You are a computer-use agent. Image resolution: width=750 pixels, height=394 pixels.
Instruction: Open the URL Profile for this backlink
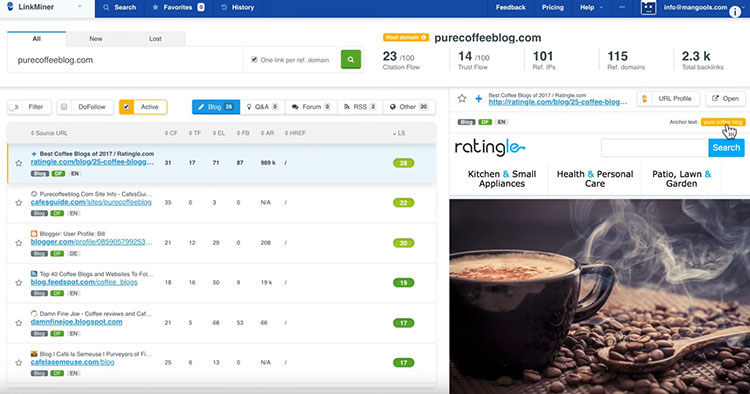(668, 98)
